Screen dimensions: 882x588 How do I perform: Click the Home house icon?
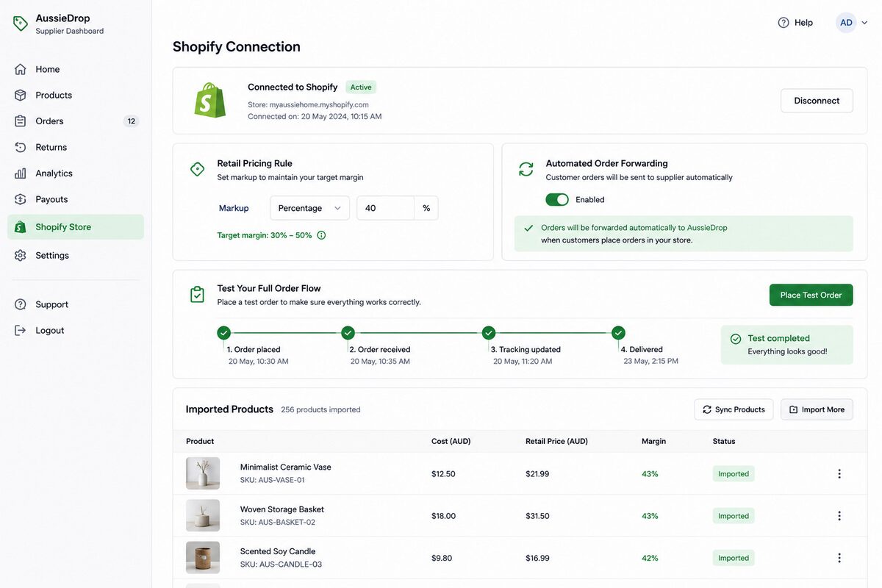tap(21, 69)
